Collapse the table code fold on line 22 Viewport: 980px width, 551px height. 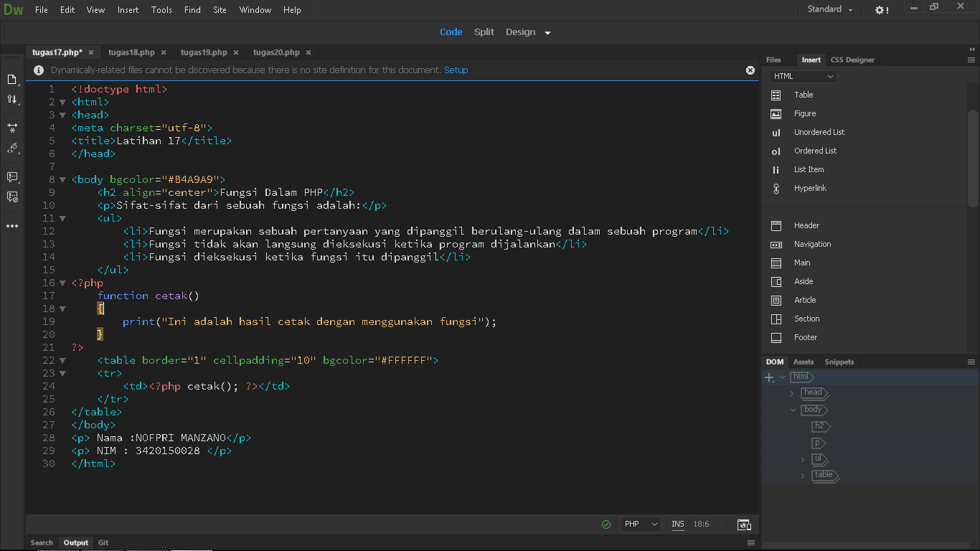click(62, 360)
